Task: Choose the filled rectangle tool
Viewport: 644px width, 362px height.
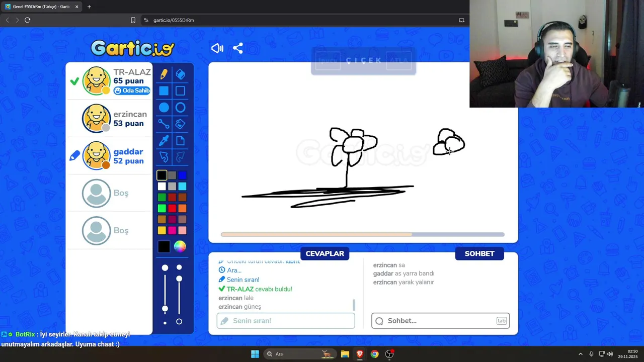Action: click(164, 91)
